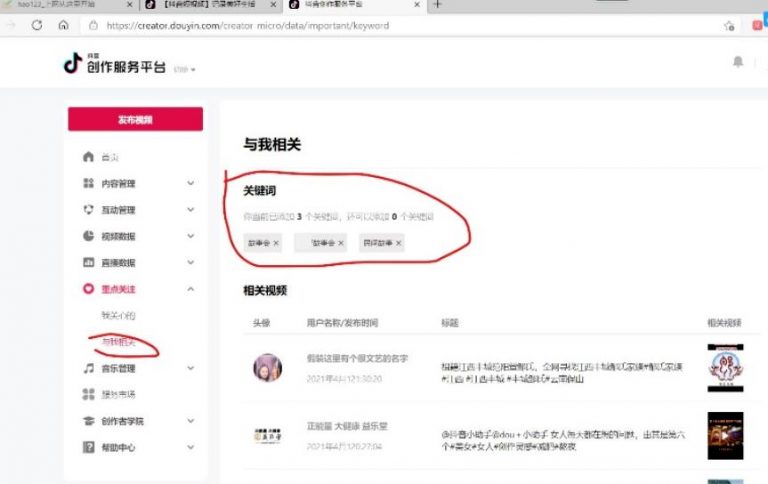Image resolution: width=768 pixels, height=484 pixels.
Task: Refresh the page using browser reload button
Action: 37,25
